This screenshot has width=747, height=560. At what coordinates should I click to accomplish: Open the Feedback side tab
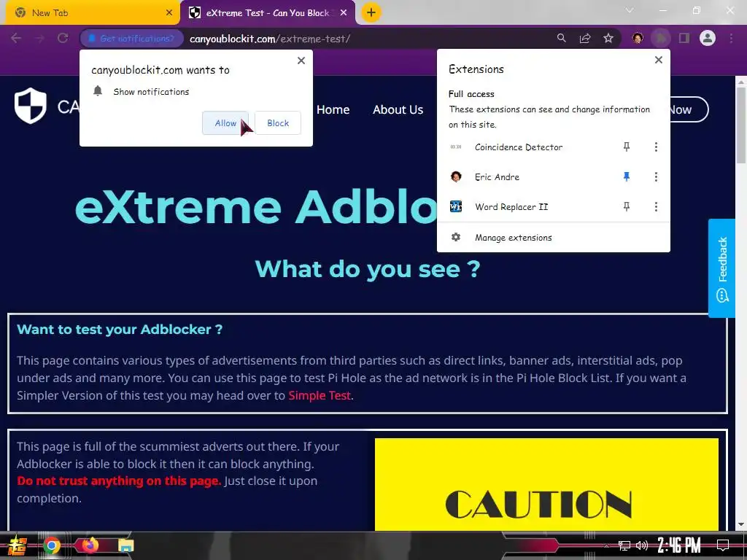click(x=721, y=268)
